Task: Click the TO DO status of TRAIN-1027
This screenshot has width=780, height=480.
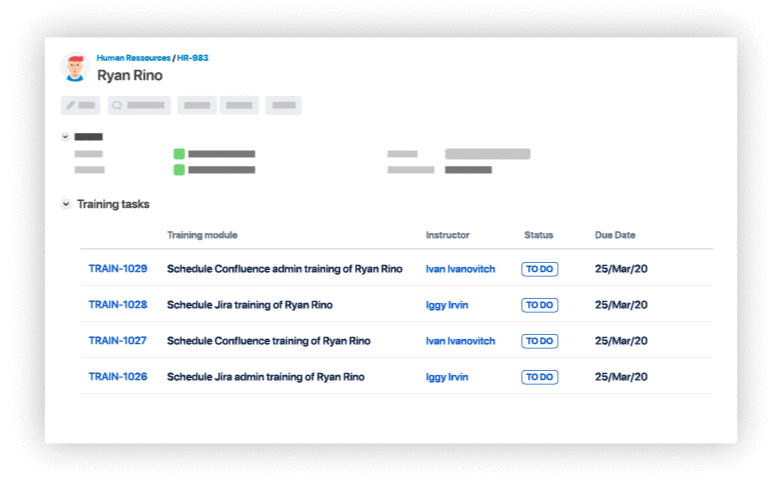Action: [540, 341]
